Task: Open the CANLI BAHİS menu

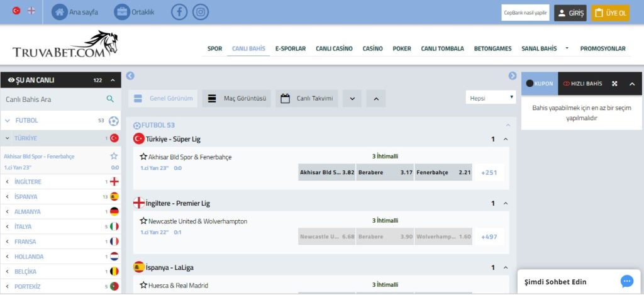Action: (x=248, y=48)
